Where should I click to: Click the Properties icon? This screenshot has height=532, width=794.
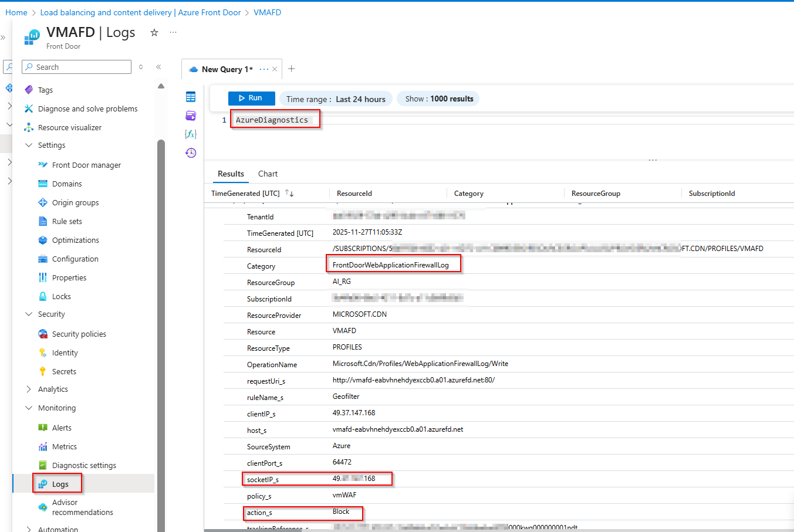click(43, 277)
